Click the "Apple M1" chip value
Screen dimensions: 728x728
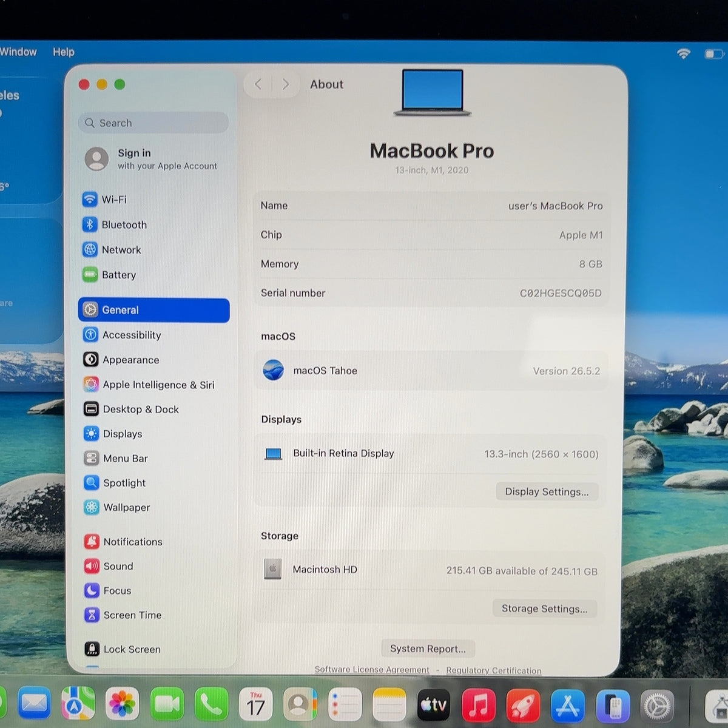[x=581, y=235]
